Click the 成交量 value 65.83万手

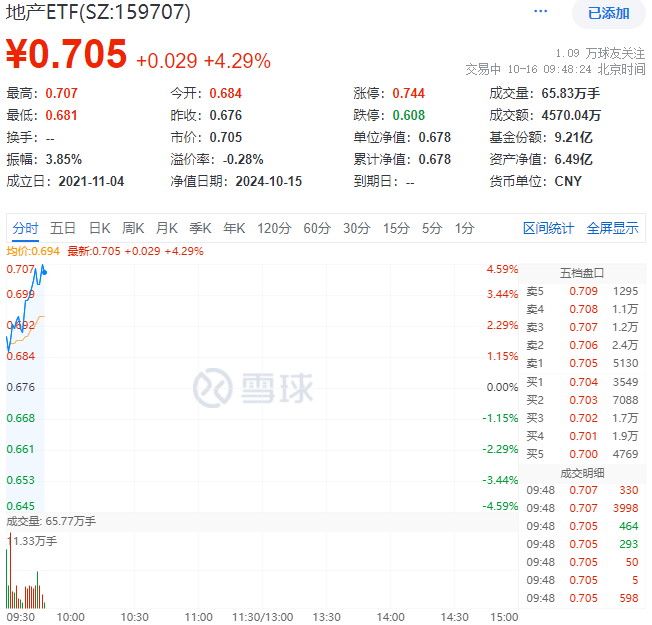570,93
